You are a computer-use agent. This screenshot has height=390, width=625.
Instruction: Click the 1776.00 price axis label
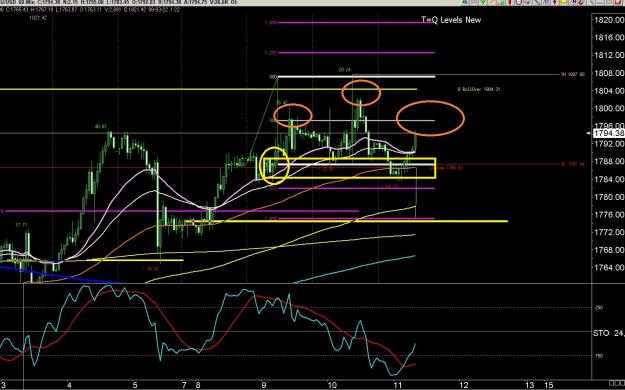[x=609, y=215]
